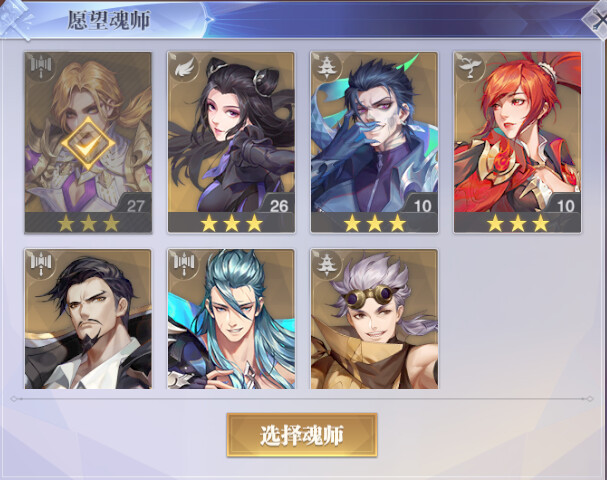Click tree icon on blue-haired masked man card
This screenshot has width=607, height=480.
tap(327, 68)
